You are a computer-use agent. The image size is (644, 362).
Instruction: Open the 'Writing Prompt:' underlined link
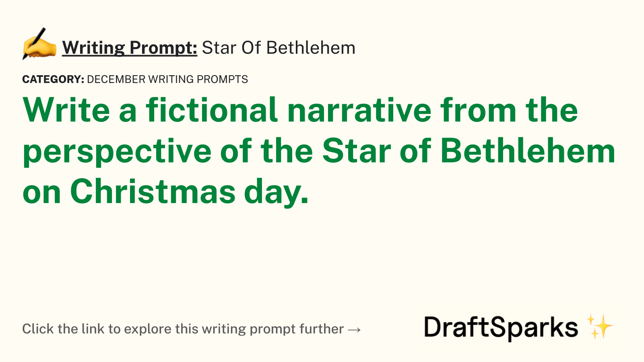130,48
